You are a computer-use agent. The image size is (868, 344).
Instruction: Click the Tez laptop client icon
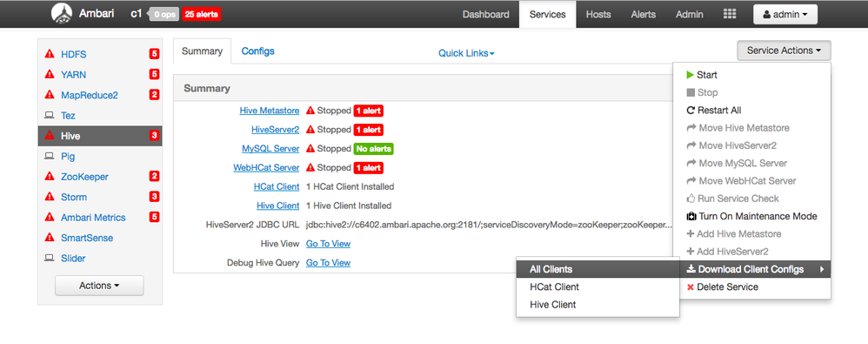50,116
